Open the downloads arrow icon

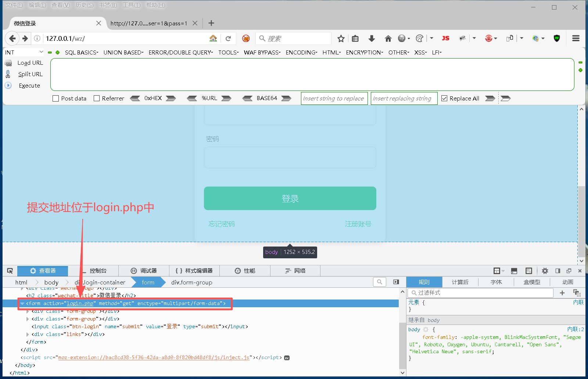pos(372,38)
